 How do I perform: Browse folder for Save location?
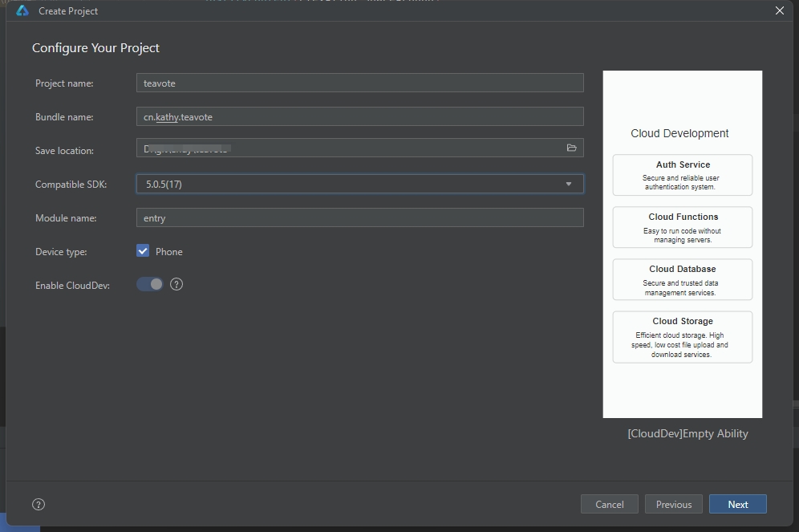(x=571, y=148)
